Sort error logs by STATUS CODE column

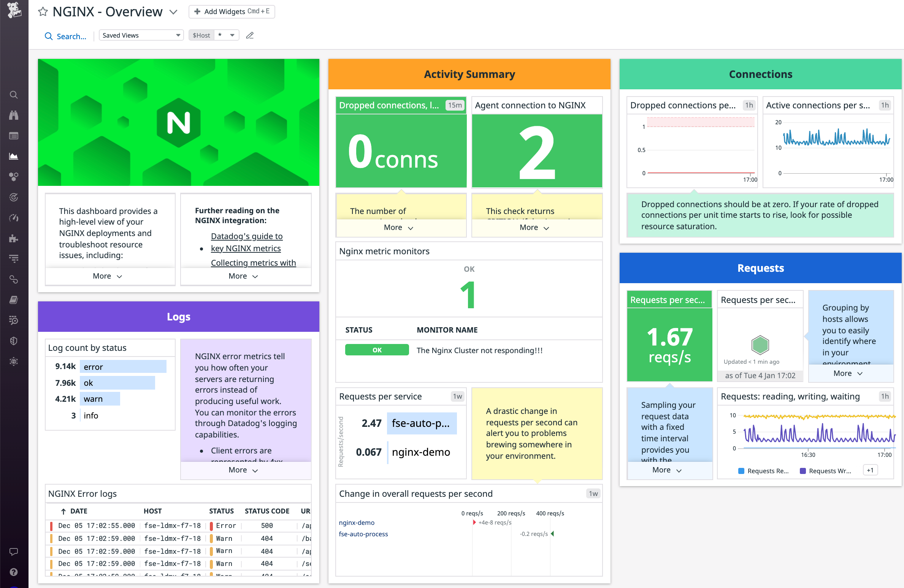(x=267, y=511)
